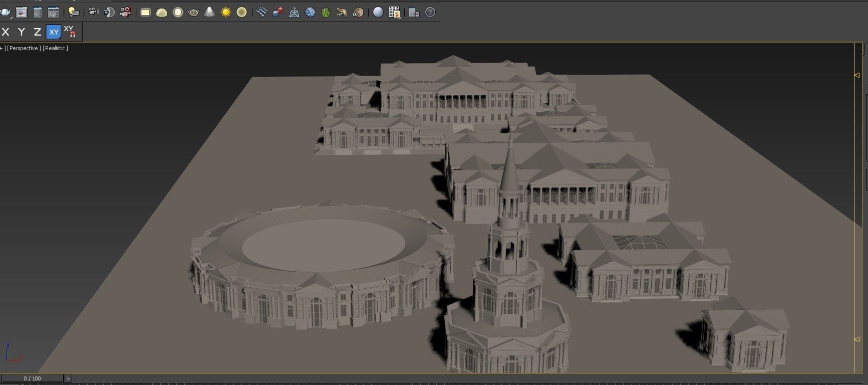
Task: Click lower yellow triangle on right edge
Action: click(857, 339)
